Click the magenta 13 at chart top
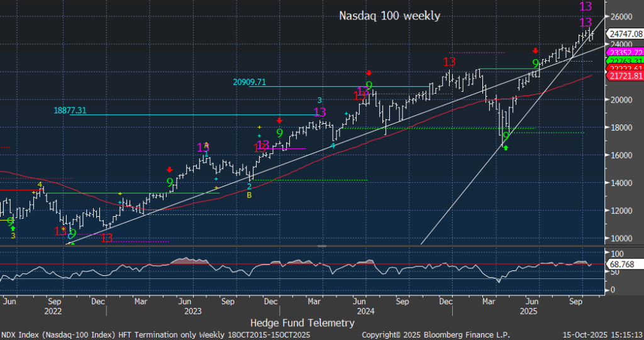The image size is (644, 340). (586, 7)
